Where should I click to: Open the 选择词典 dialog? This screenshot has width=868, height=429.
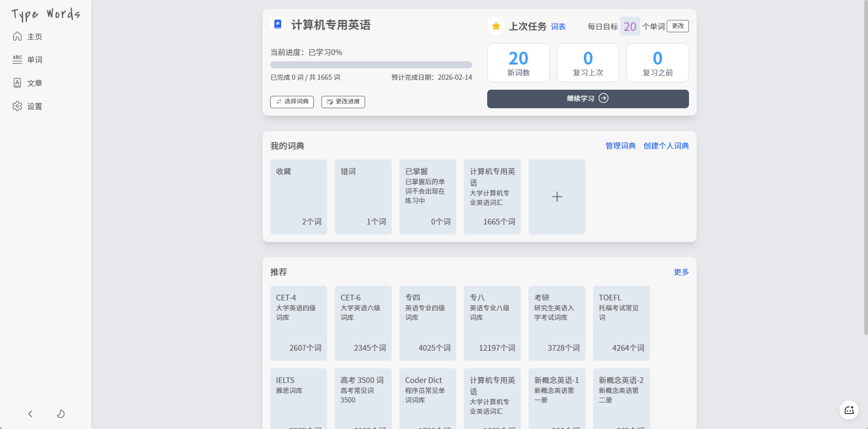tap(292, 102)
